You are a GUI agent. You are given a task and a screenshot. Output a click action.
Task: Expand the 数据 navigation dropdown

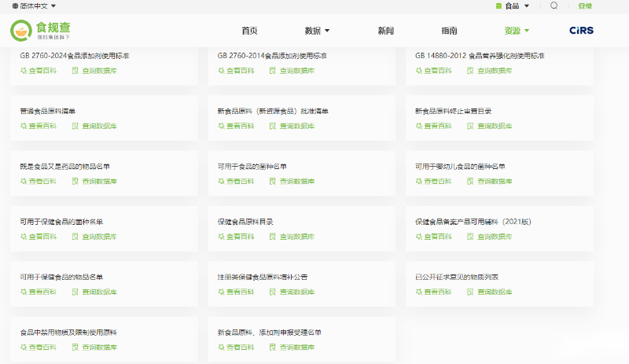[x=317, y=31]
